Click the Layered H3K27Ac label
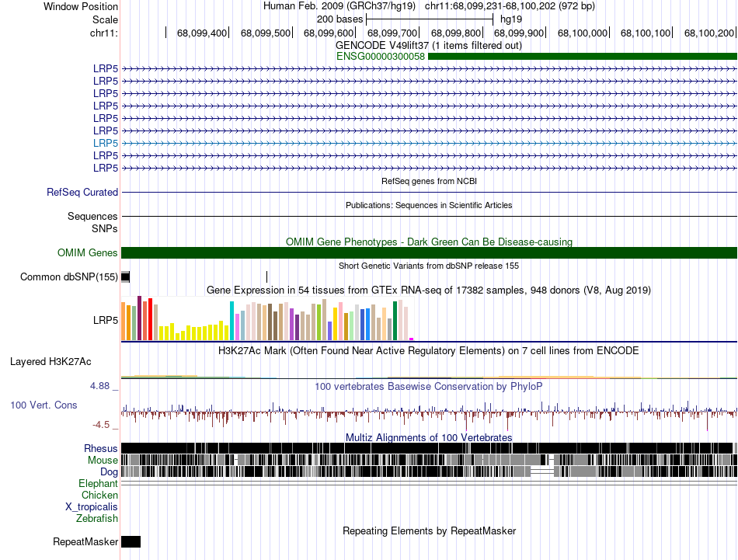738x560 pixels. click(x=50, y=361)
